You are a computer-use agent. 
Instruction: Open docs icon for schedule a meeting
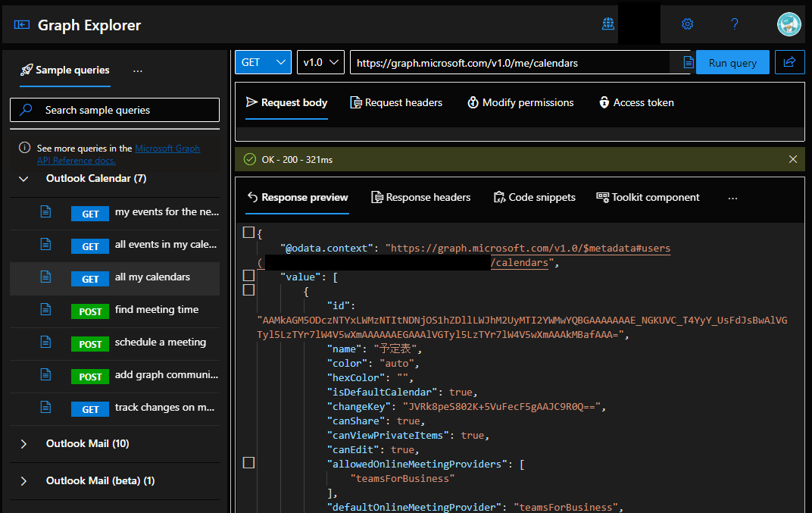pos(45,342)
